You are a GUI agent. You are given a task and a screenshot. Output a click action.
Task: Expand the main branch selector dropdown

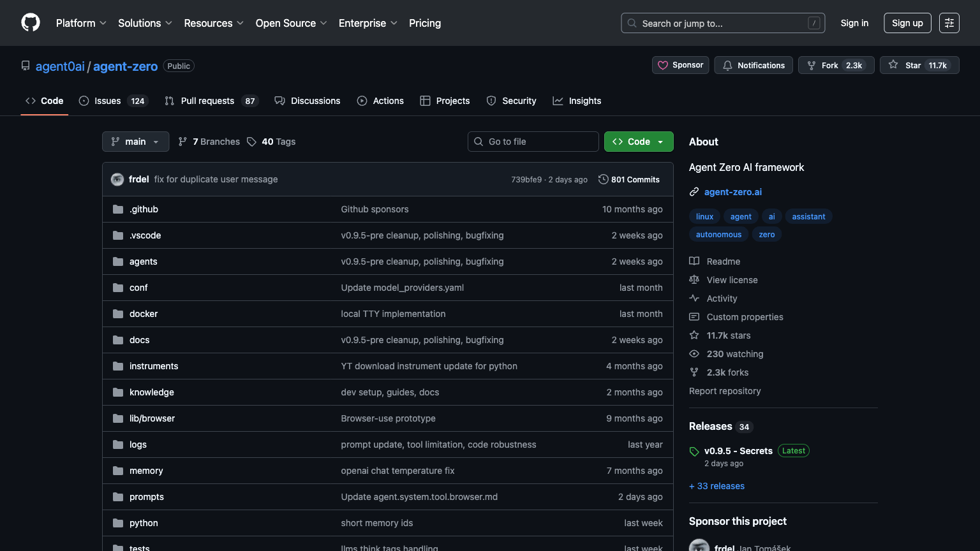point(135,142)
